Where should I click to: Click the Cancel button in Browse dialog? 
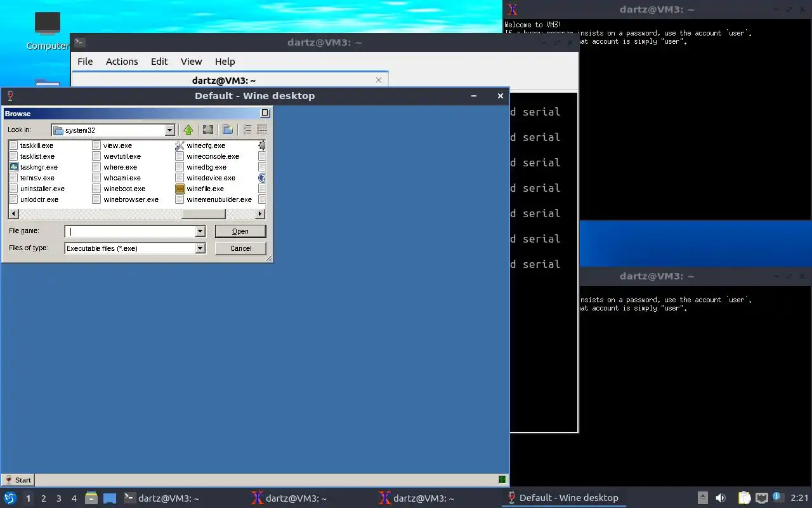point(240,248)
